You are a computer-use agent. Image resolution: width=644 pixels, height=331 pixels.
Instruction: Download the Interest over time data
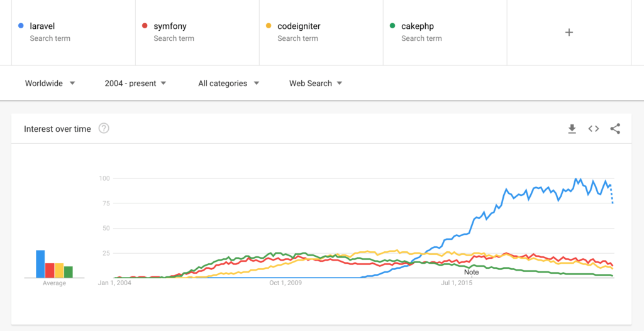click(x=572, y=129)
